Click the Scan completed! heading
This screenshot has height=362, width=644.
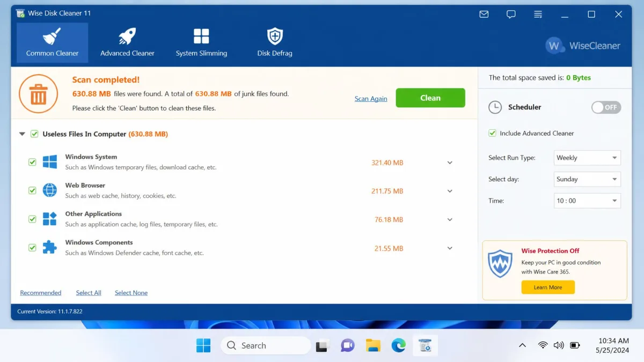pyautogui.click(x=106, y=80)
